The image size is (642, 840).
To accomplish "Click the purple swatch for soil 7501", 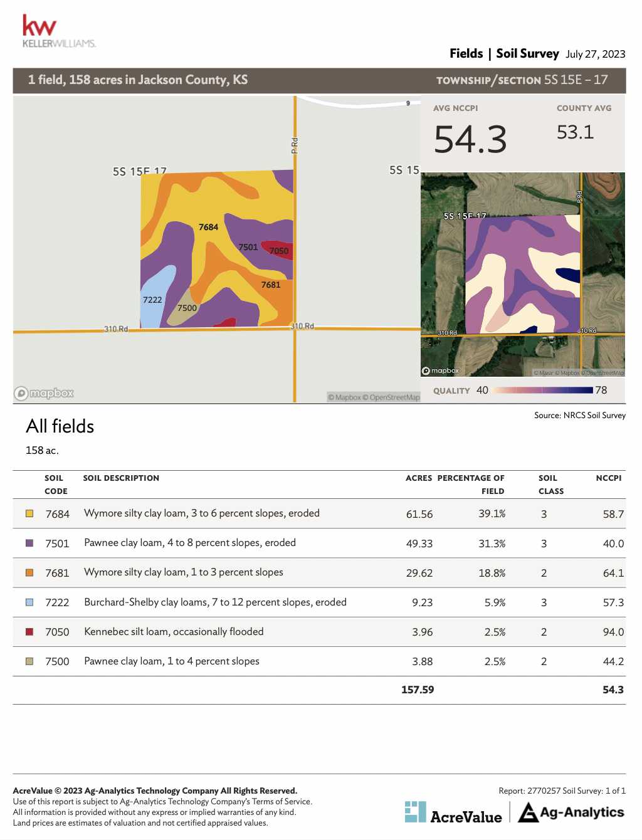I will 29,543.
